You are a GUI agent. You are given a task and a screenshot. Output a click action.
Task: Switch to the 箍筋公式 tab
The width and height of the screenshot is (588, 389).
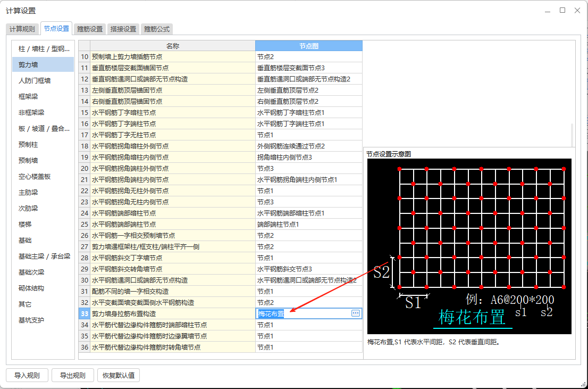click(157, 29)
